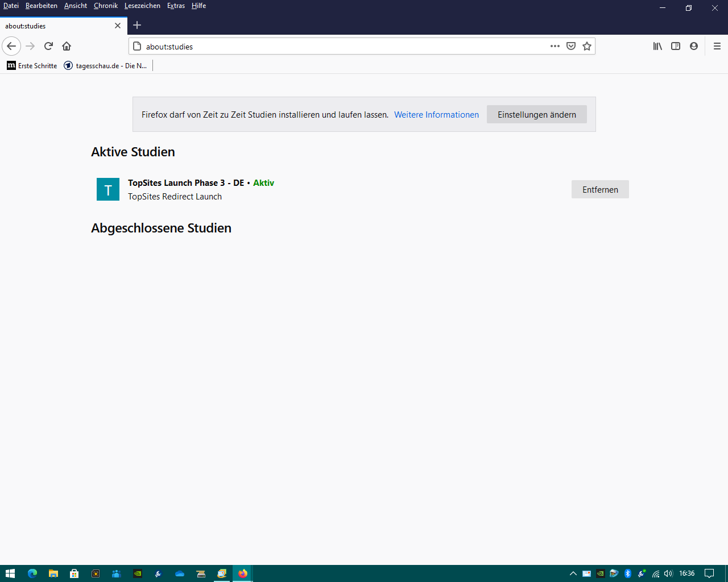Viewport: 728px width, 582px height.
Task: Click the 'TopSites Redirect Launch' description
Action: point(175,197)
